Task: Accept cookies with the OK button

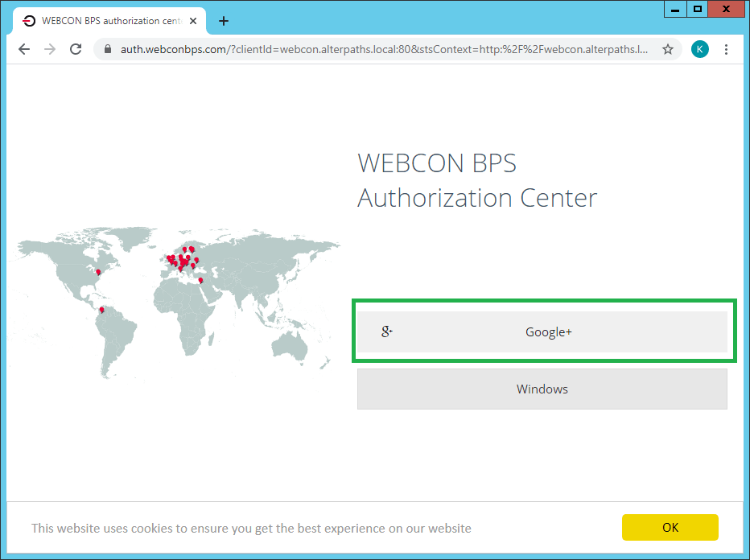Action: [670, 528]
